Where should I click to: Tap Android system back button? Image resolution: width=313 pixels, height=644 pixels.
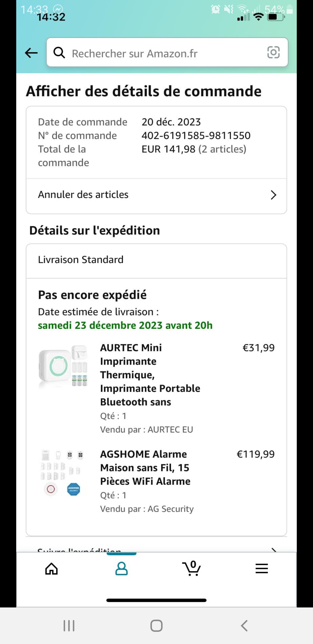[x=244, y=626]
